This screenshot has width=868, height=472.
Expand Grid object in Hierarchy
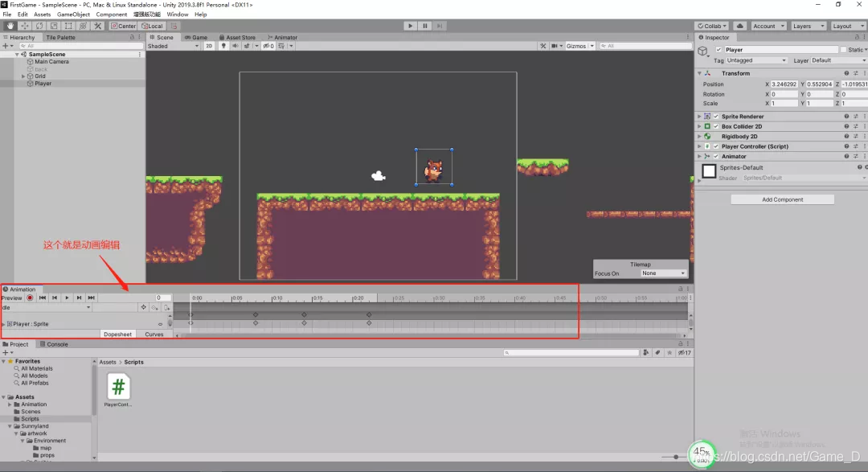click(x=23, y=76)
